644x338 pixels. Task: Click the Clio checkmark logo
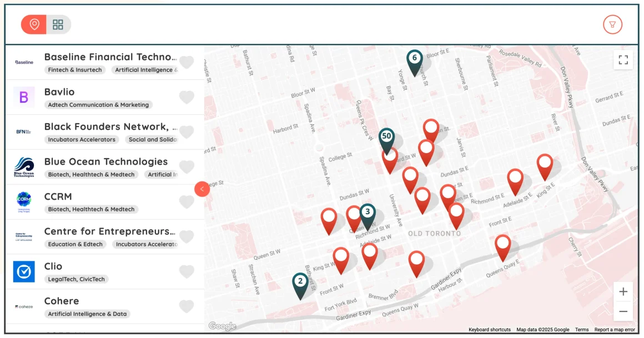tap(23, 271)
